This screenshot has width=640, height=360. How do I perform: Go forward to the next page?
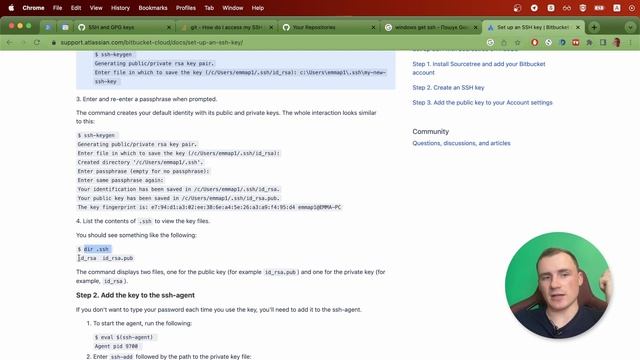[x=23, y=42]
